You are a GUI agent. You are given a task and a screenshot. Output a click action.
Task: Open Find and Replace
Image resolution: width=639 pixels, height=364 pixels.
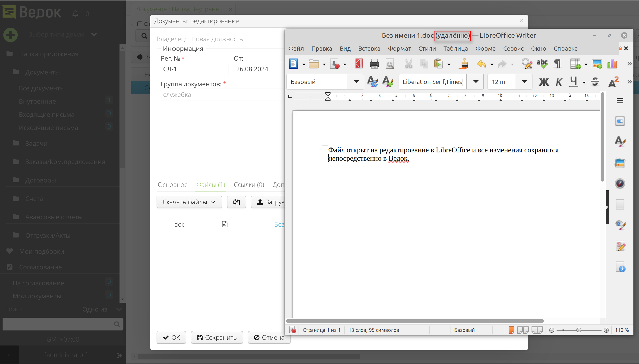point(527,64)
